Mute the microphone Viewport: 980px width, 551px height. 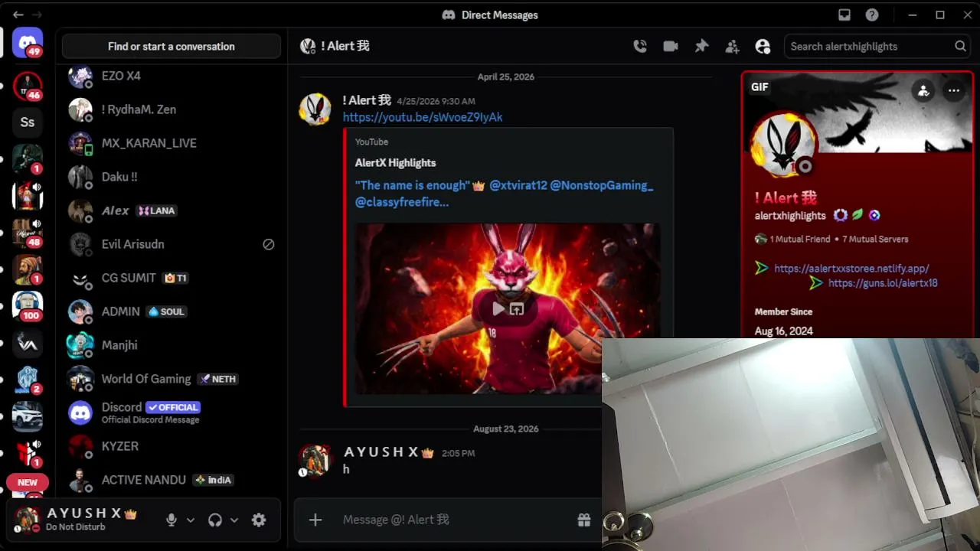pyautogui.click(x=171, y=520)
